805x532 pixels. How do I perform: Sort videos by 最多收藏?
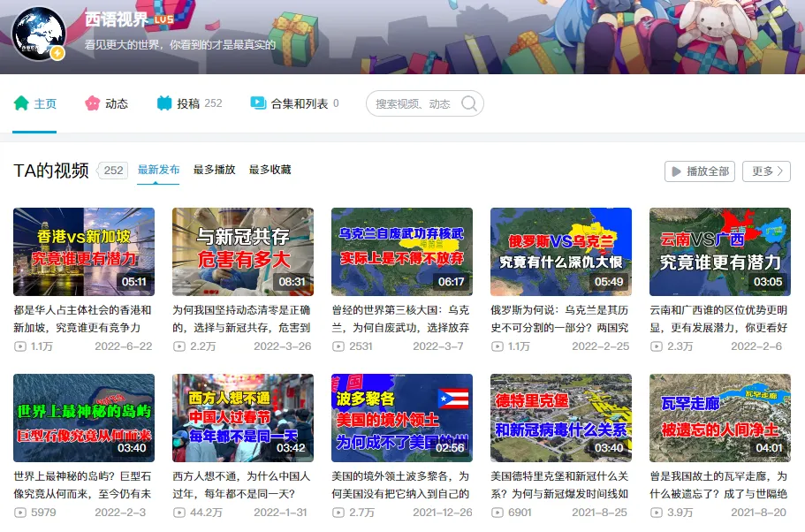(270, 170)
